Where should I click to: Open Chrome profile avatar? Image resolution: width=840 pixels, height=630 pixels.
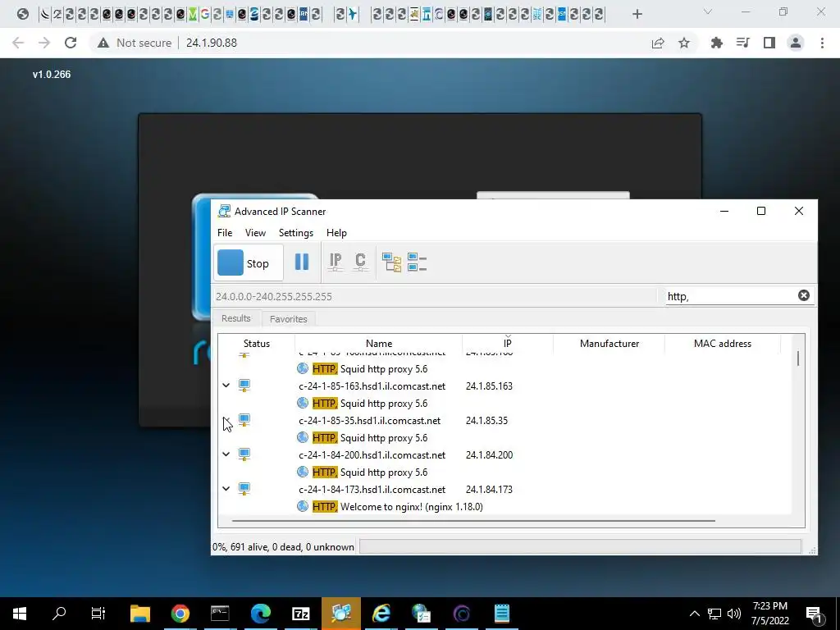pos(796,43)
